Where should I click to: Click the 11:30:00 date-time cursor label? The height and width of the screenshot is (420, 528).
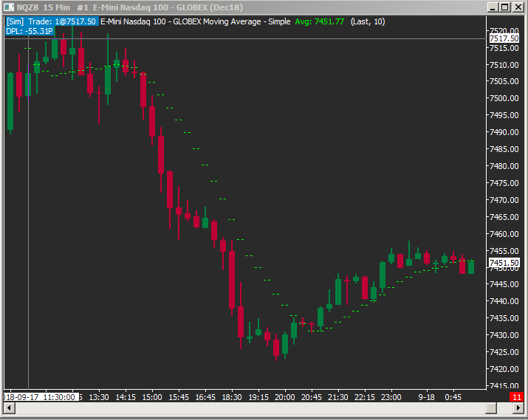point(41,397)
